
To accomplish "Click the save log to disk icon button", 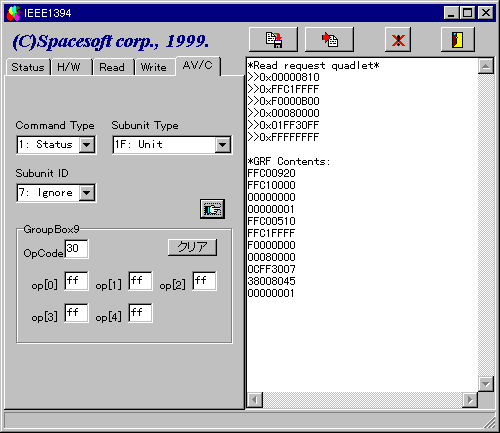I will tap(273, 40).
